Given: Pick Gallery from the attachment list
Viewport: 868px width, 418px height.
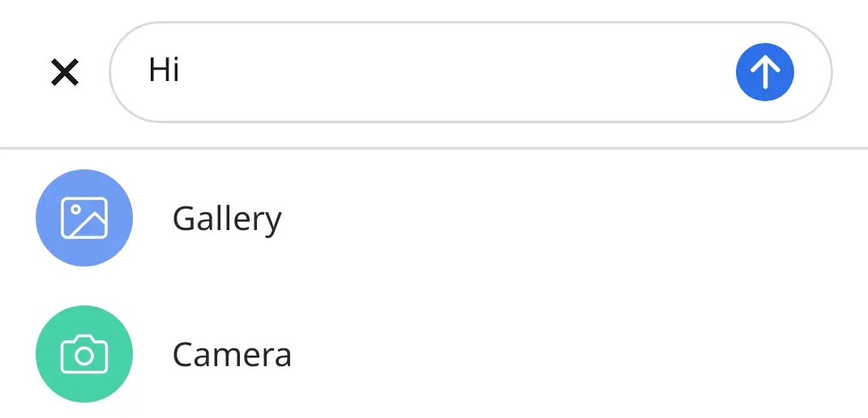Looking at the screenshot, I should coord(227,219).
